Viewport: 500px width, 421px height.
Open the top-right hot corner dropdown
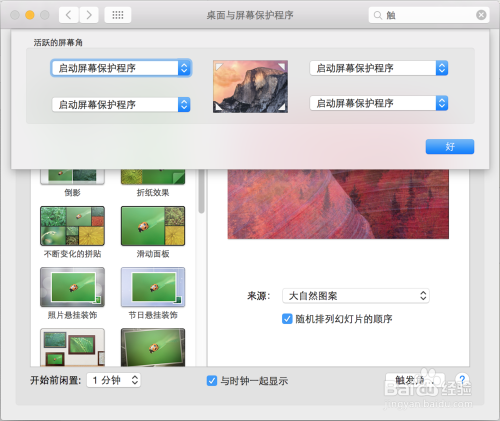tap(379, 68)
